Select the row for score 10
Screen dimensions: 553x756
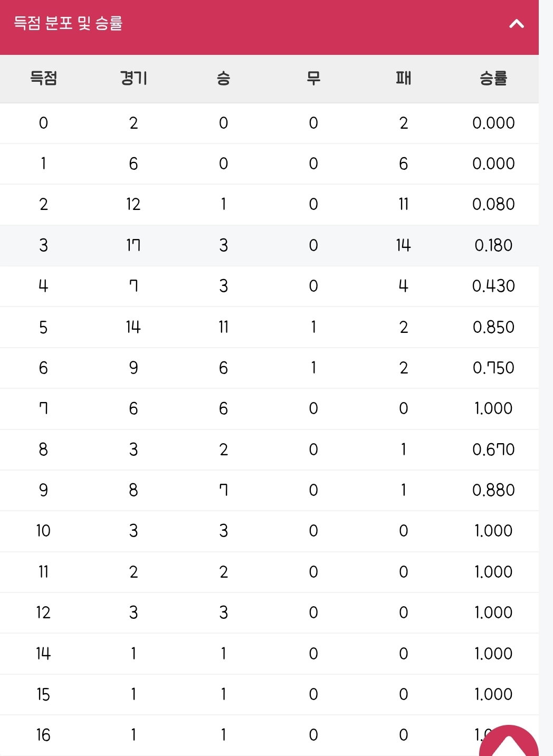pyautogui.click(x=269, y=531)
